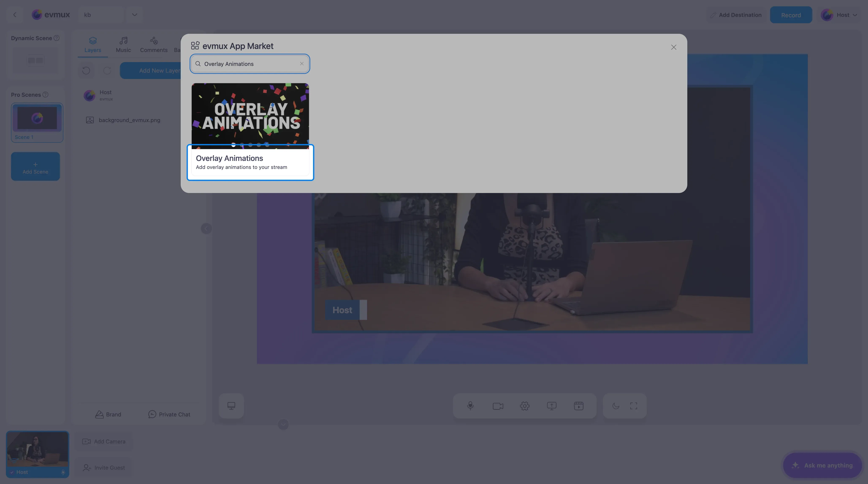This screenshot has height=484, width=868.
Task: Click the share screen icon
Action: point(552,406)
